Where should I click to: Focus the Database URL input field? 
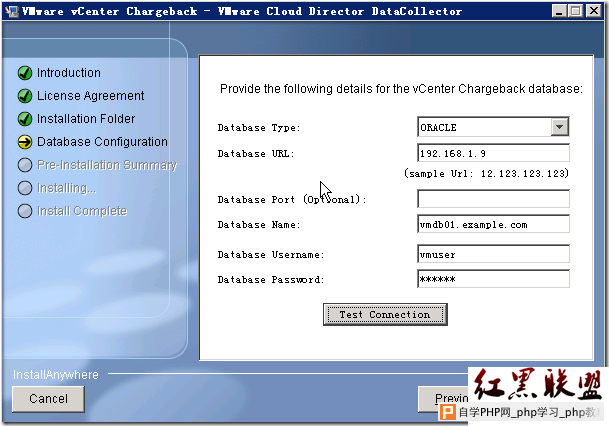click(493, 153)
